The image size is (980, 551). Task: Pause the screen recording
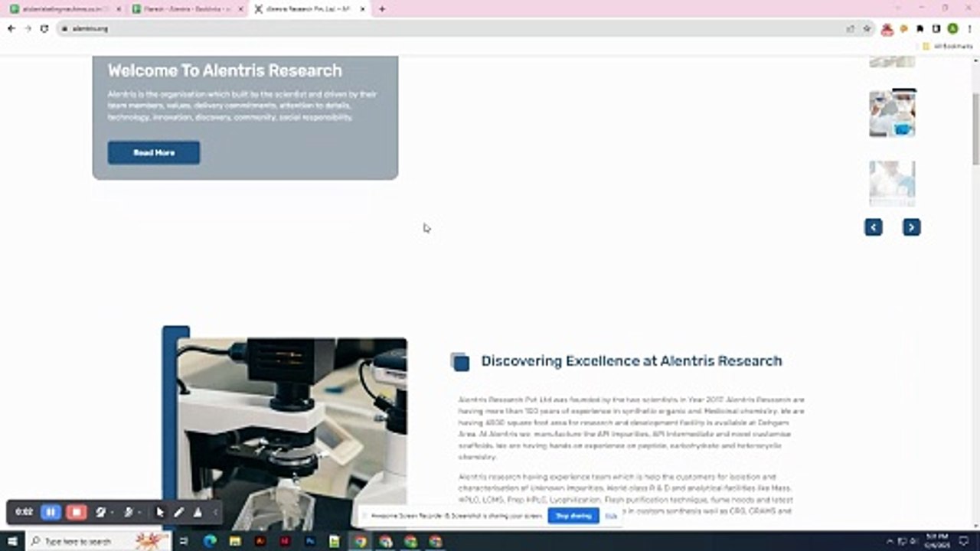[x=51, y=512]
